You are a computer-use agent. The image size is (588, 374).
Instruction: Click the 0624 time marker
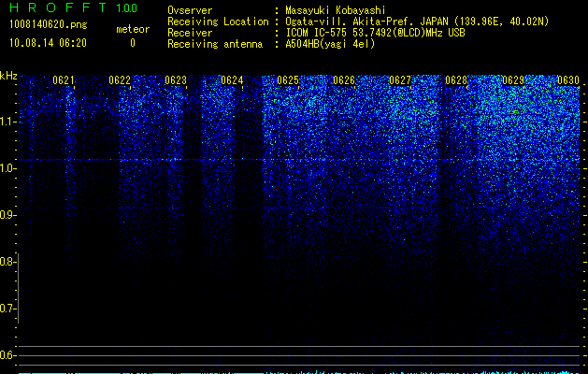[x=232, y=80]
